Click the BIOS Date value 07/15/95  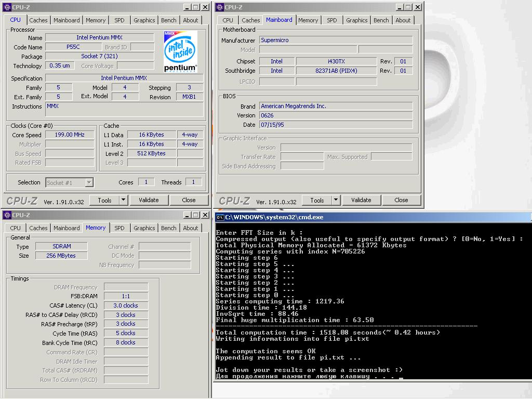coord(336,125)
